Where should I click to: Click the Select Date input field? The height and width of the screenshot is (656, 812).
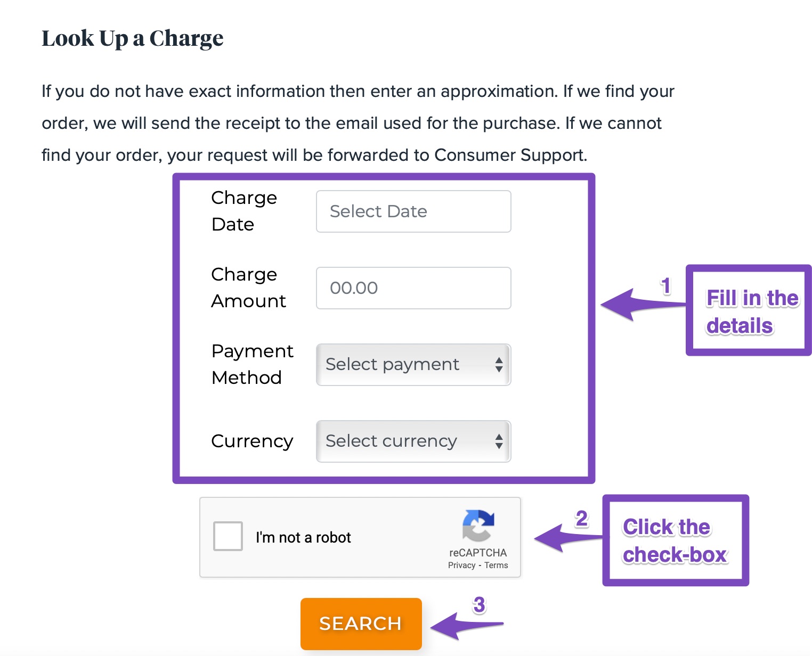point(413,211)
